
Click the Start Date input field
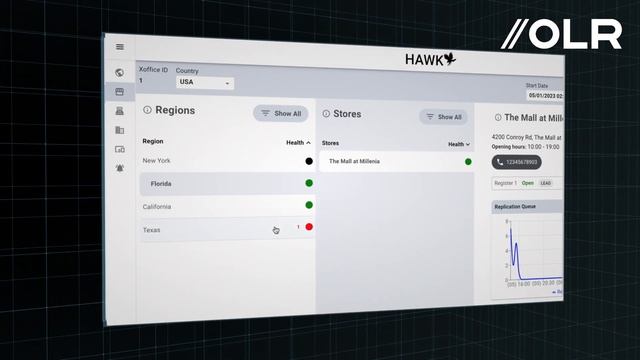tap(545, 96)
